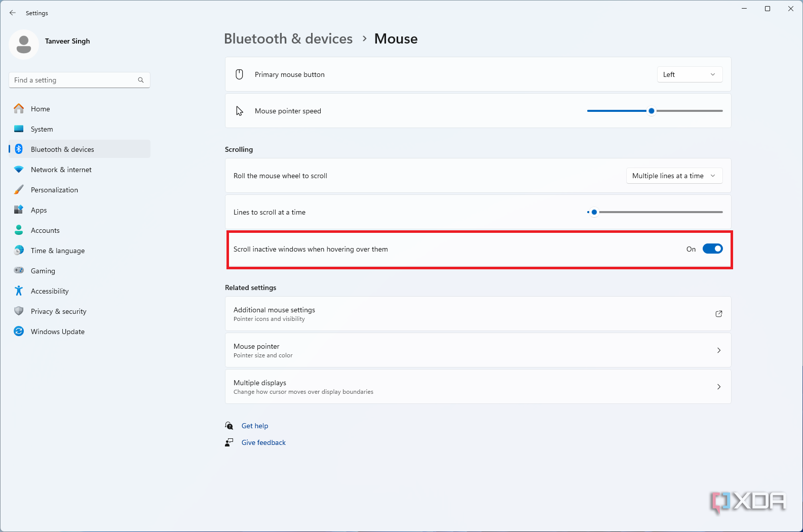The image size is (803, 532).
Task: Open Windows Update page
Action: click(x=80, y=331)
